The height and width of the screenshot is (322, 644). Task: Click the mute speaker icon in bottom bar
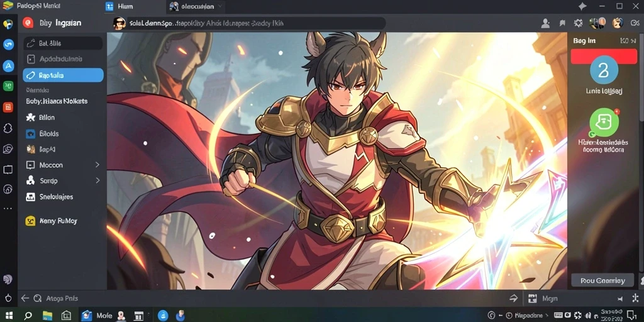[619, 299]
